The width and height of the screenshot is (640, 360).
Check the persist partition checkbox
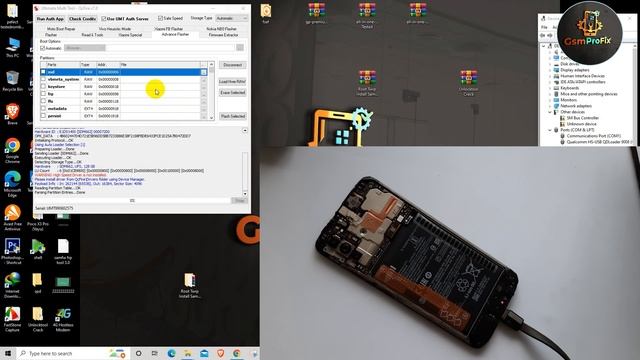(43, 116)
